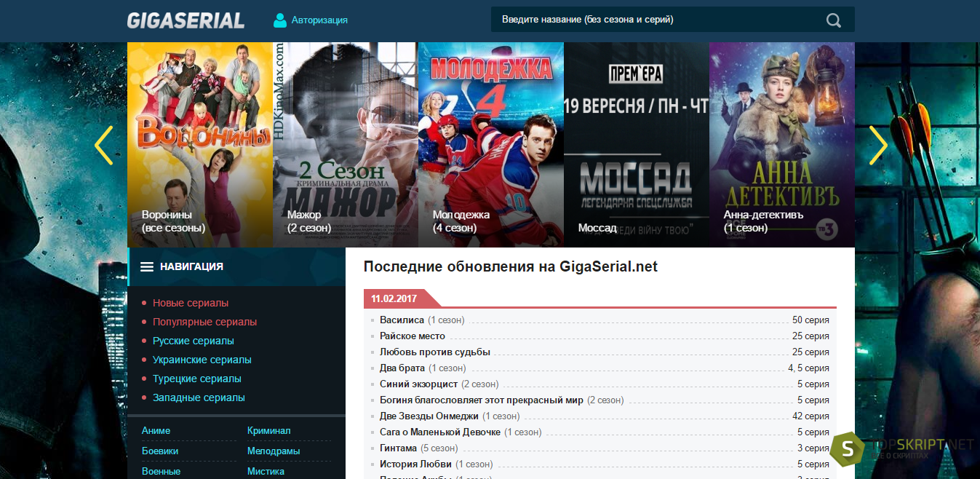Image resolution: width=980 pixels, height=479 pixels.
Task: Advance the carousel with right yellow arrow
Action: coord(878,145)
